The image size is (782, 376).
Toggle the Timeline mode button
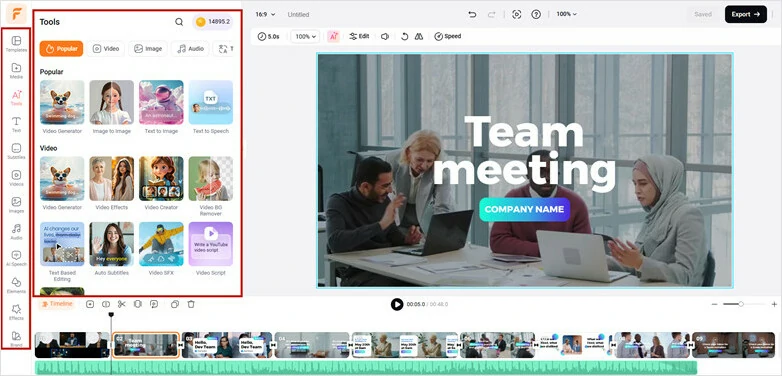point(56,304)
